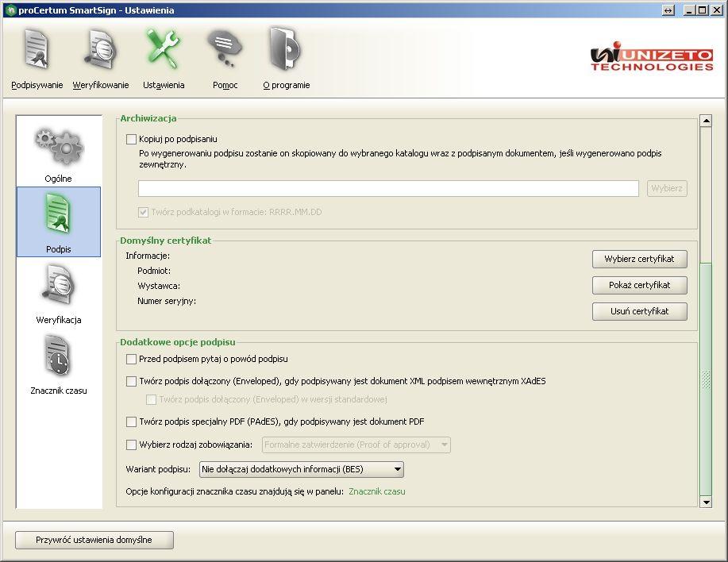This screenshot has height=562, width=728.
Task: Open the O programie icon
Action: point(285,48)
